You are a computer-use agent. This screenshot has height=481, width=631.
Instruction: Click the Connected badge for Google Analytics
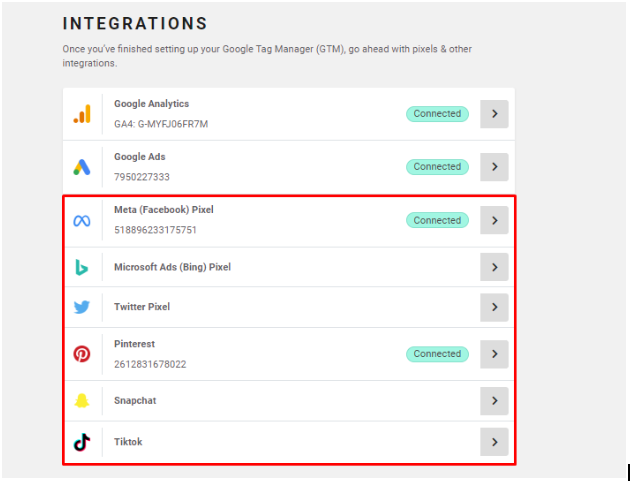[437, 114]
